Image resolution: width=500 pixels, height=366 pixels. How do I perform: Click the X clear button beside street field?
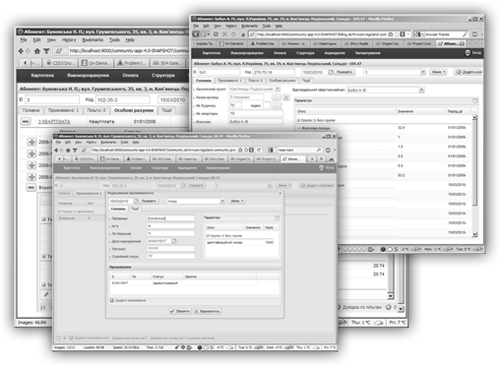coord(286,97)
